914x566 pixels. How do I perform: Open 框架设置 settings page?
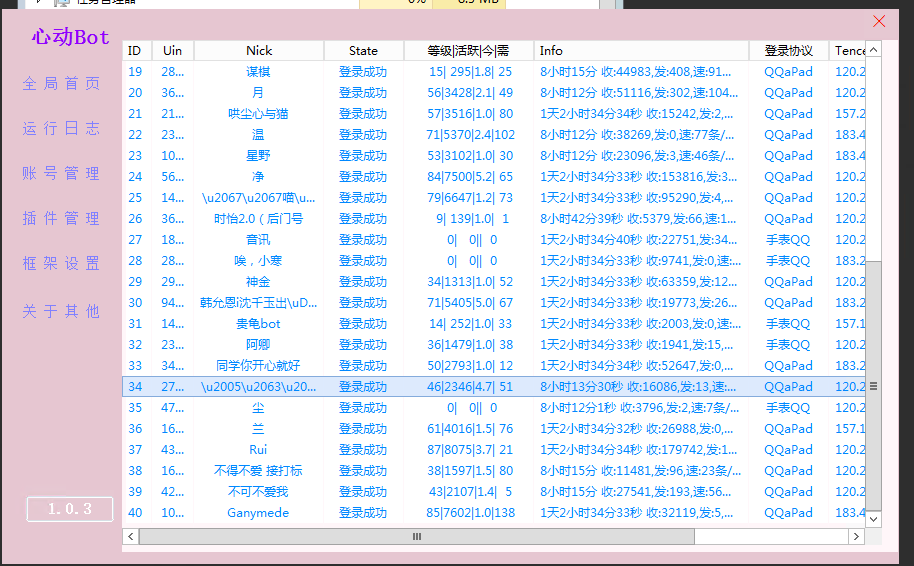coord(62,264)
